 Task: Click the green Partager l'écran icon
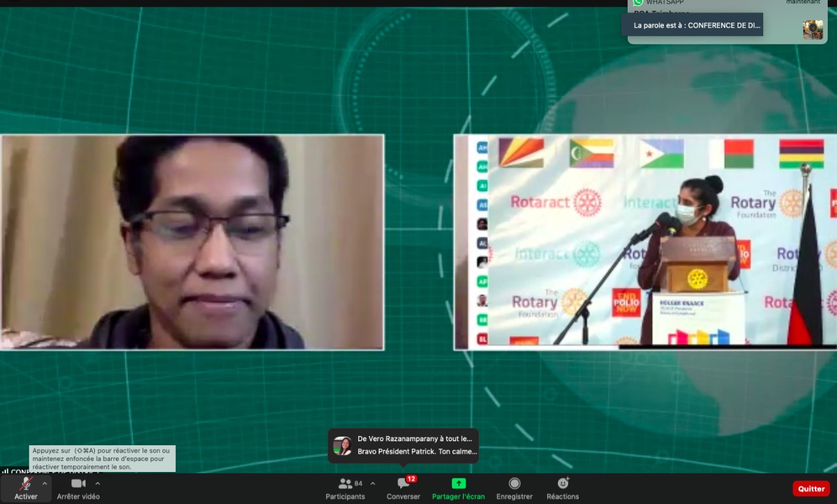coord(458,484)
